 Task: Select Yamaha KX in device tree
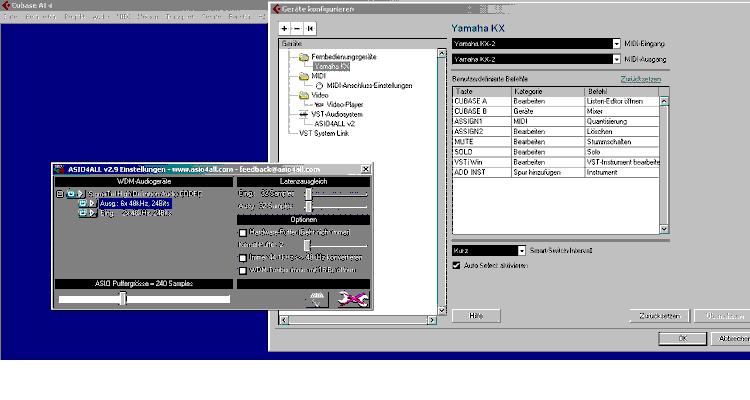[332, 67]
